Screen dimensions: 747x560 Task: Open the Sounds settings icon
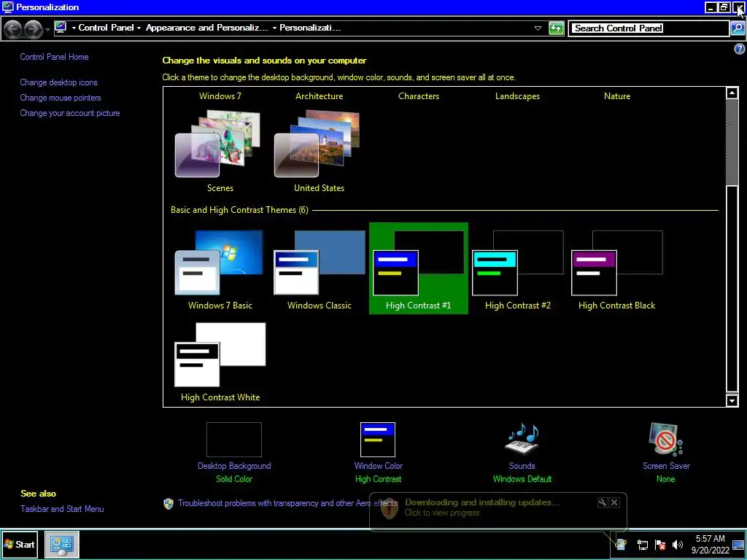pyautogui.click(x=522, y=438)
